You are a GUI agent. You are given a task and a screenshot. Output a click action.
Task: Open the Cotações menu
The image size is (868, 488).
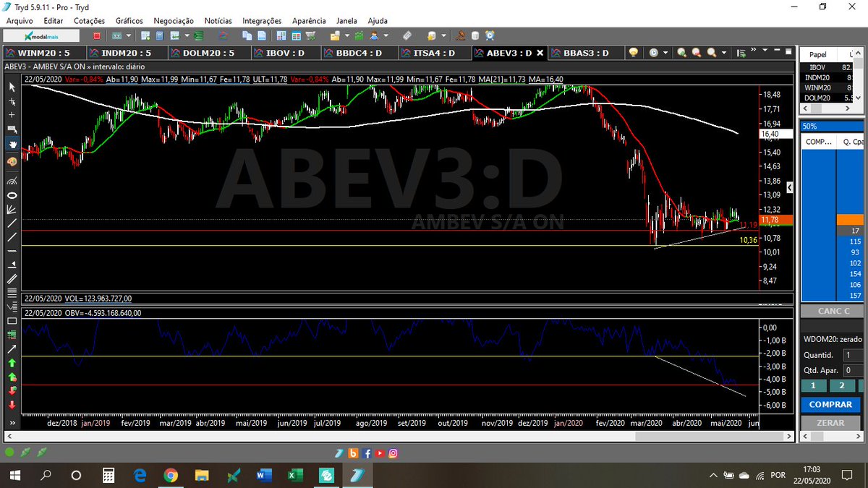coord(89,21)
